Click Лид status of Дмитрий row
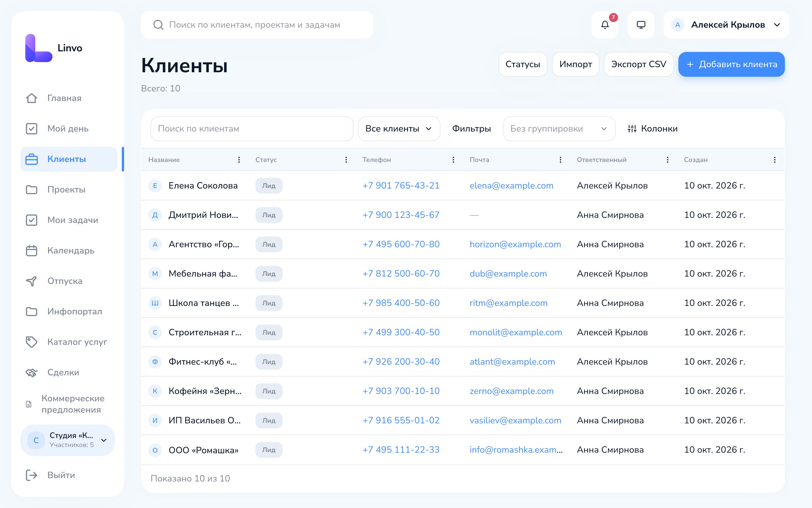The image size is (812, 508). click(x=269, y=215)
